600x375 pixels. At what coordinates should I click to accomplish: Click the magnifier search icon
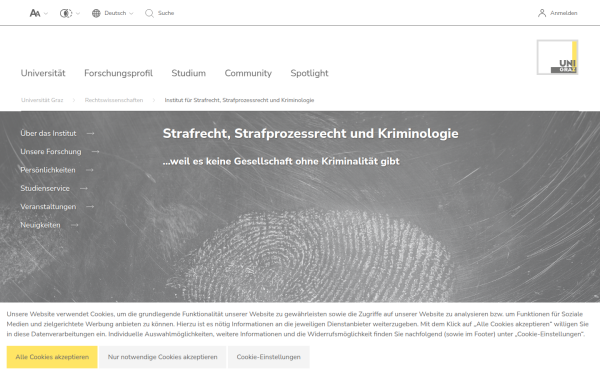149,13
